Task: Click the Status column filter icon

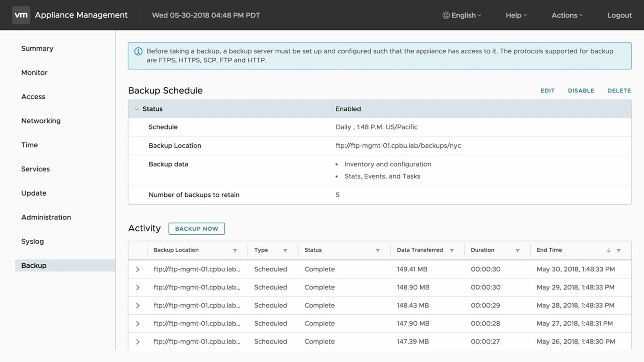Action: 378,251
